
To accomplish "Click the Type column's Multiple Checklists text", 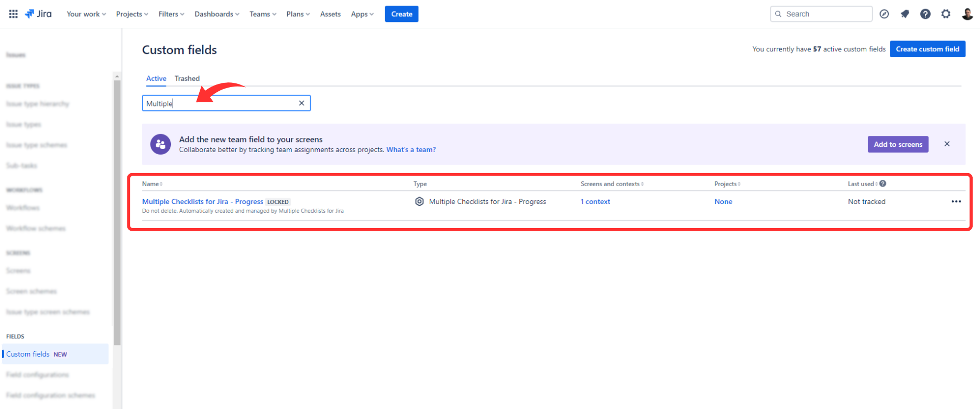I will click(x=487, y=201).
